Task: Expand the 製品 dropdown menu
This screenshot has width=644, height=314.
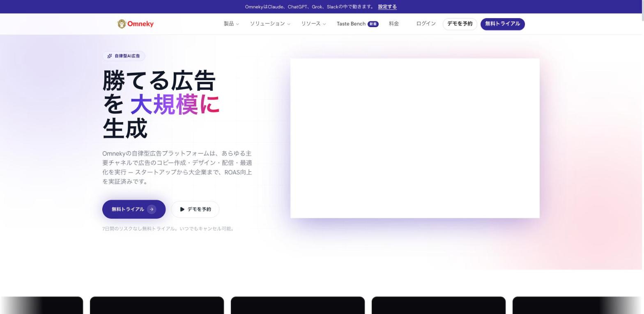Action: tap(231, 24)
